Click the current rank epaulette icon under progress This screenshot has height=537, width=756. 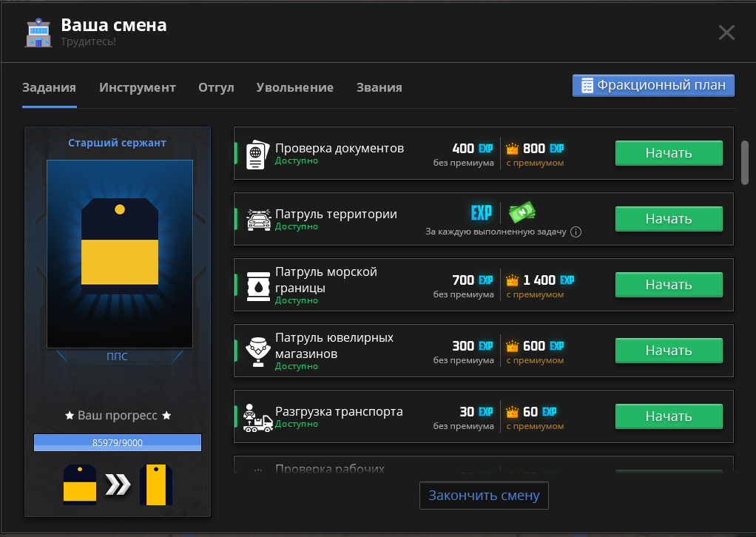tap(80, 485)
